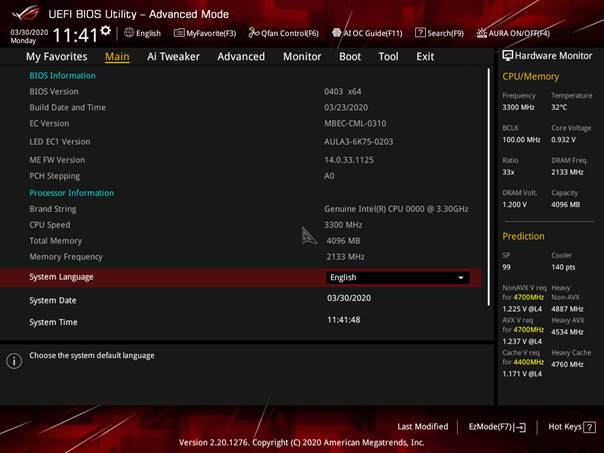Click BCLK value 100.00 MHz

(522, 140)
